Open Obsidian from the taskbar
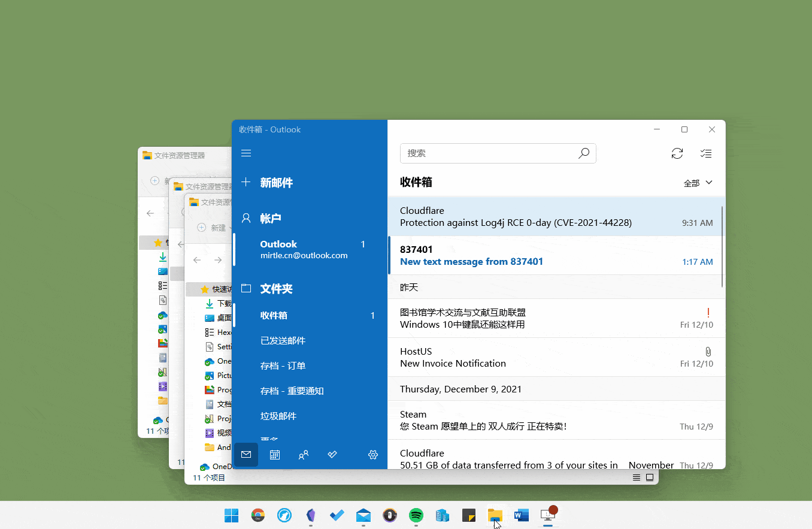This screenshot has height=529, width=812. click(x=311, y=515)
